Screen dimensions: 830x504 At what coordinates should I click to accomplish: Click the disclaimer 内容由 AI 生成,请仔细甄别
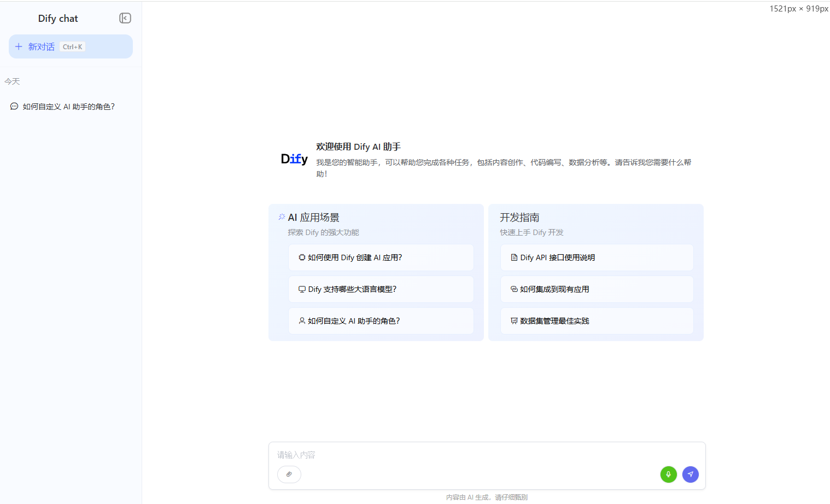pyautogui.click(x=487, y=497)
